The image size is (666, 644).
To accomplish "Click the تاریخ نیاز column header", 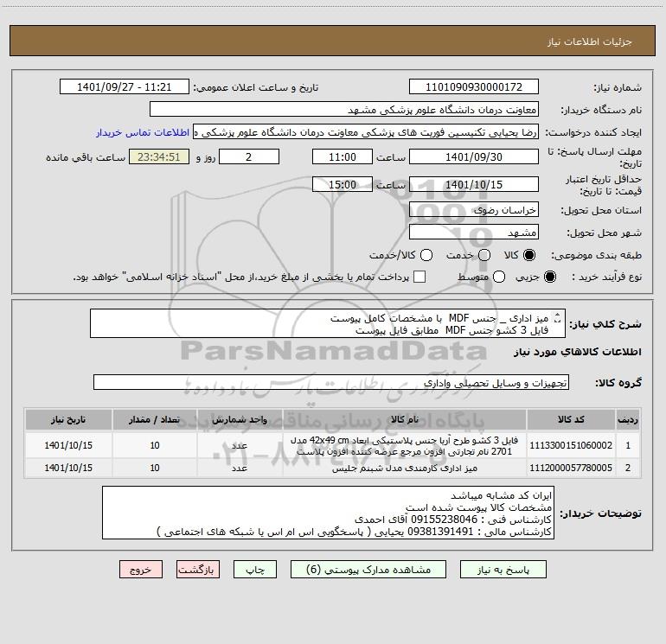I will click(x=68, y=419).
